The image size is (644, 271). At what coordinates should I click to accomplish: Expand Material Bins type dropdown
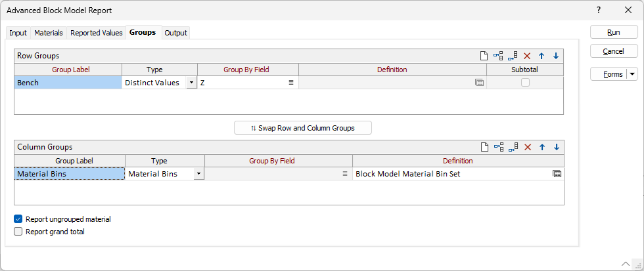tap(198, 174)
